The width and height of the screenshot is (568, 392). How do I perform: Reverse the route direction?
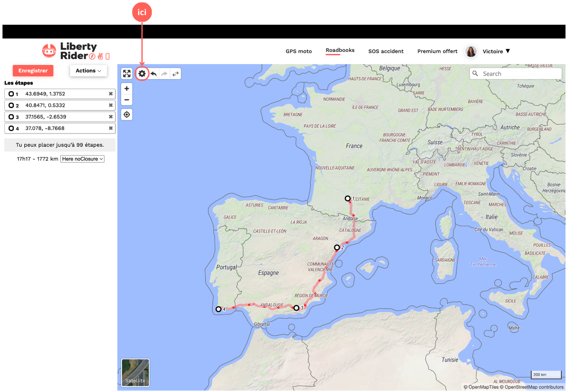coord(176,74)
